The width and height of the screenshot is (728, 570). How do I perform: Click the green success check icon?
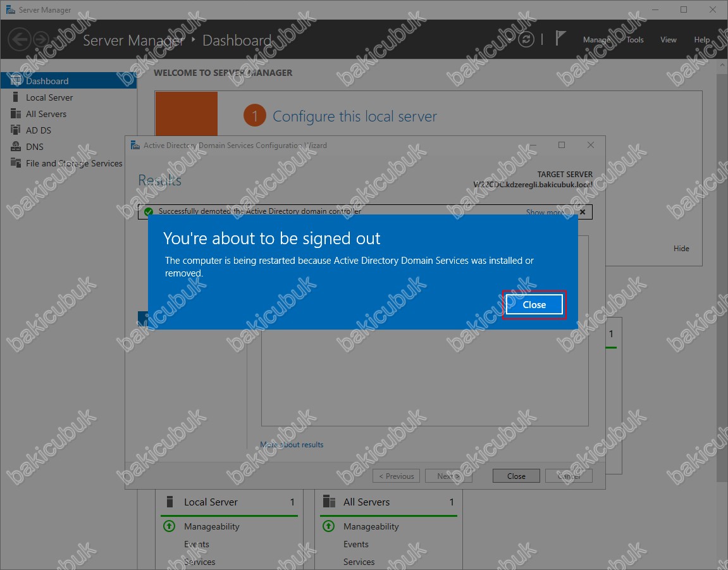coord(149,212)
